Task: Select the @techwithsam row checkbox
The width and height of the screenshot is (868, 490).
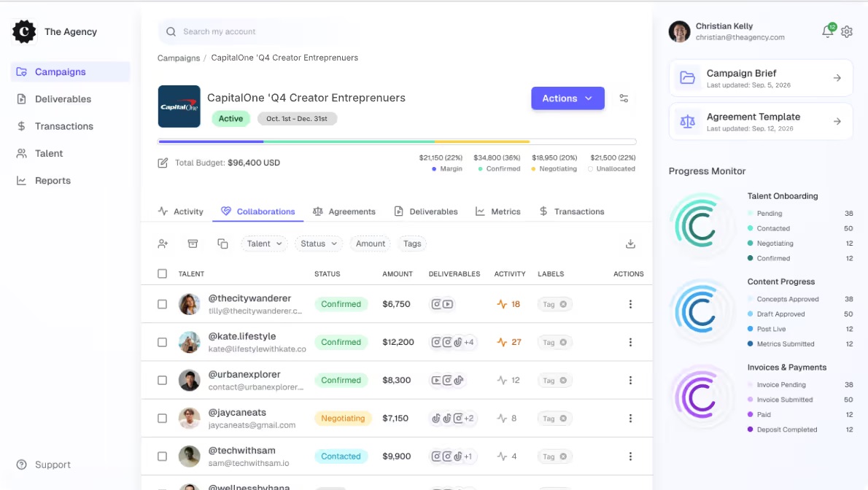Action: 162,456
